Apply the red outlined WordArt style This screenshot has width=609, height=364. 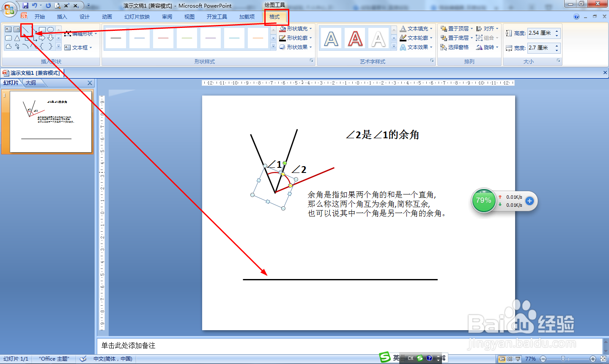(x=355, y=39)
